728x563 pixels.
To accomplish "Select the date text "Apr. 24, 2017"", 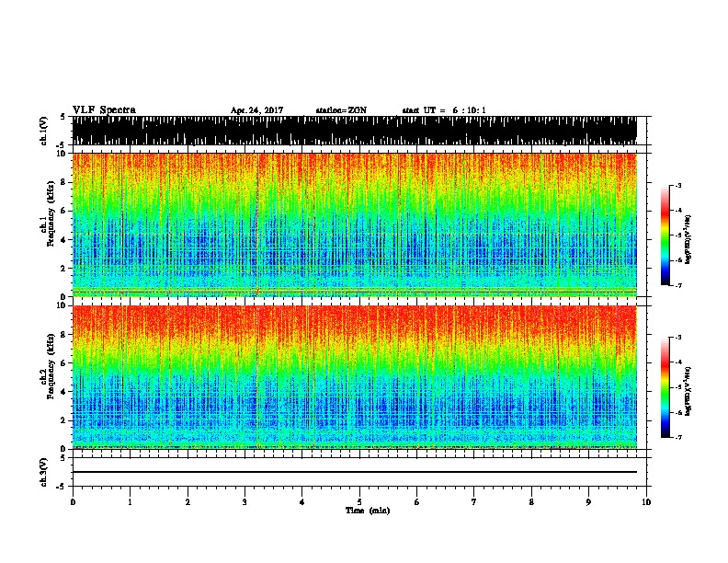I will [x=256, y=110].
